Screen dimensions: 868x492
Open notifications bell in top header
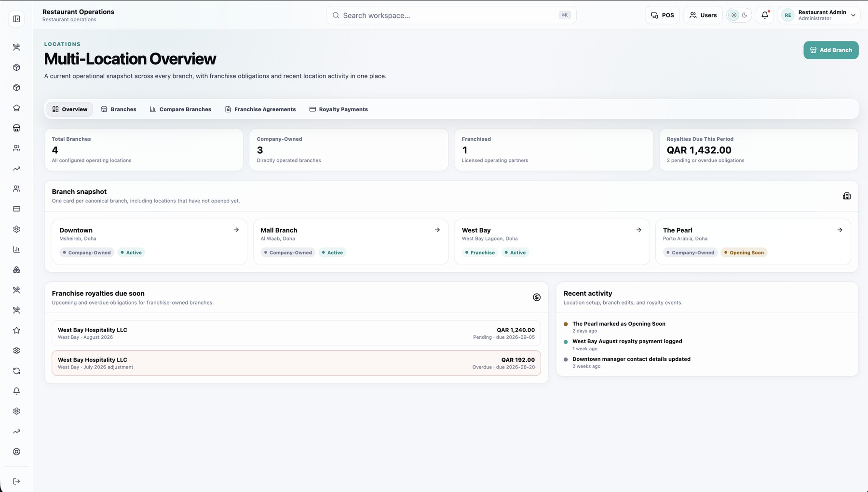(x=765, y=15)
